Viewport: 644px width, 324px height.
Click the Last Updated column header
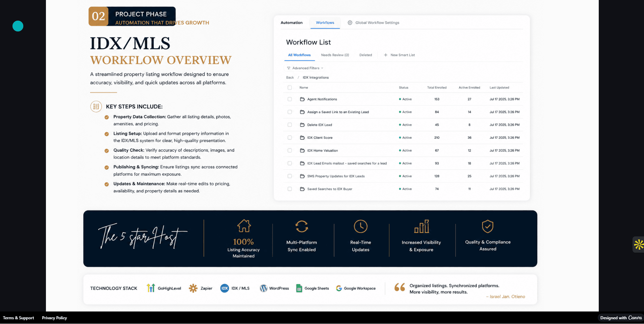(499, 88)
